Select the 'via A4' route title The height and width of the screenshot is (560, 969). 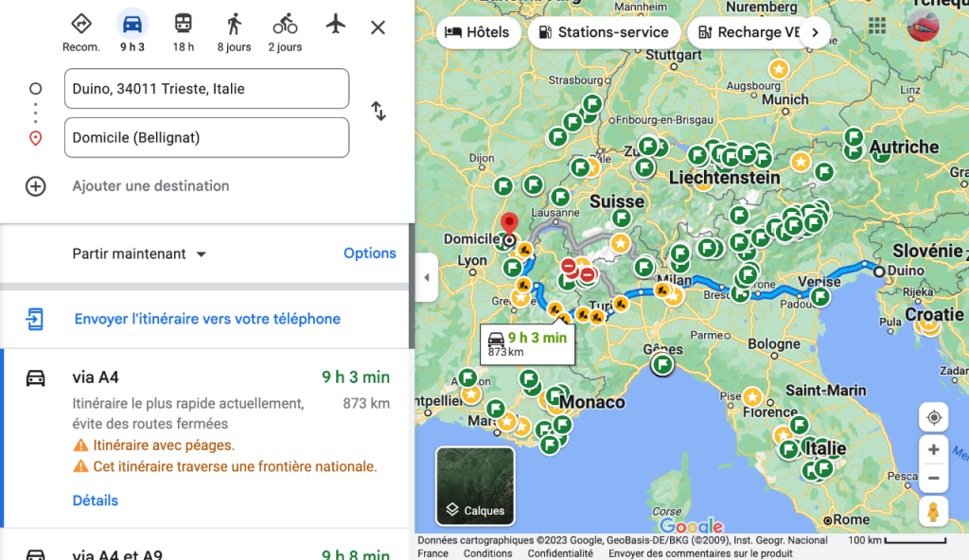(96, 377)
